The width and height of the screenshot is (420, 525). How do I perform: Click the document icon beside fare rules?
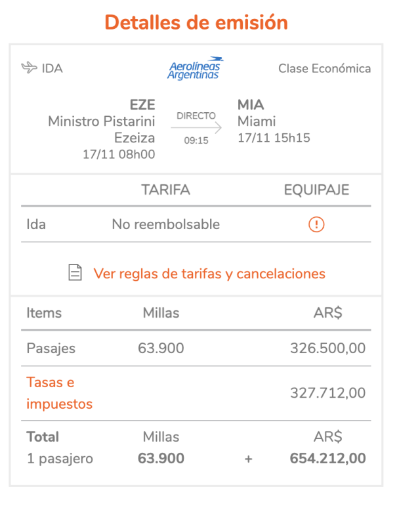pos(75,272)
